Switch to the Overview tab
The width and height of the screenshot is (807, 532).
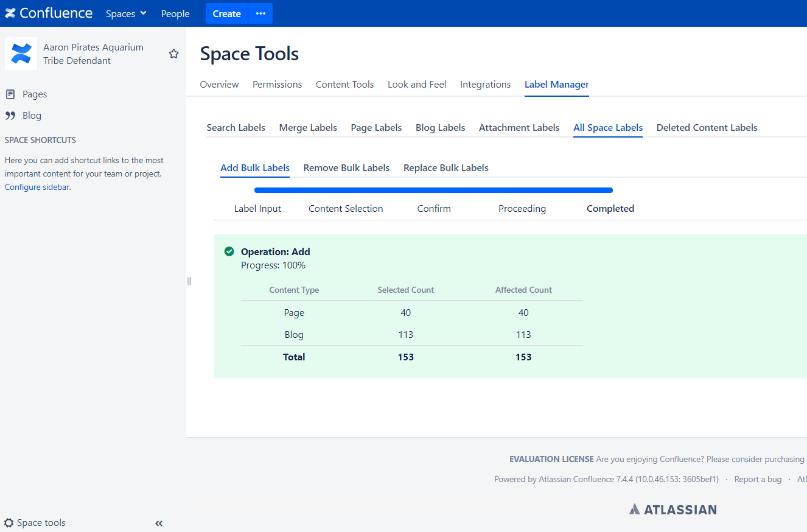[x=219, y=85]
